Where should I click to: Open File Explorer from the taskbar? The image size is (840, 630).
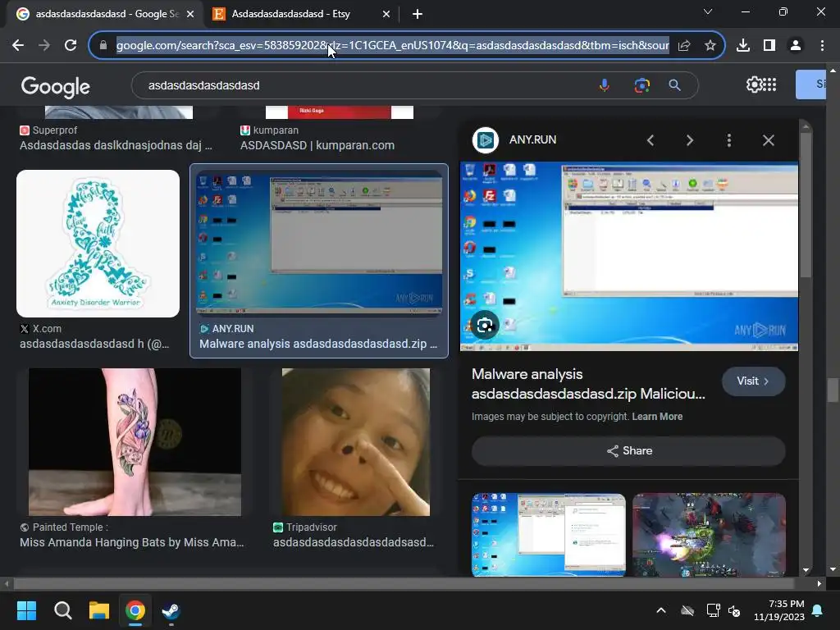tap(99, 610)
